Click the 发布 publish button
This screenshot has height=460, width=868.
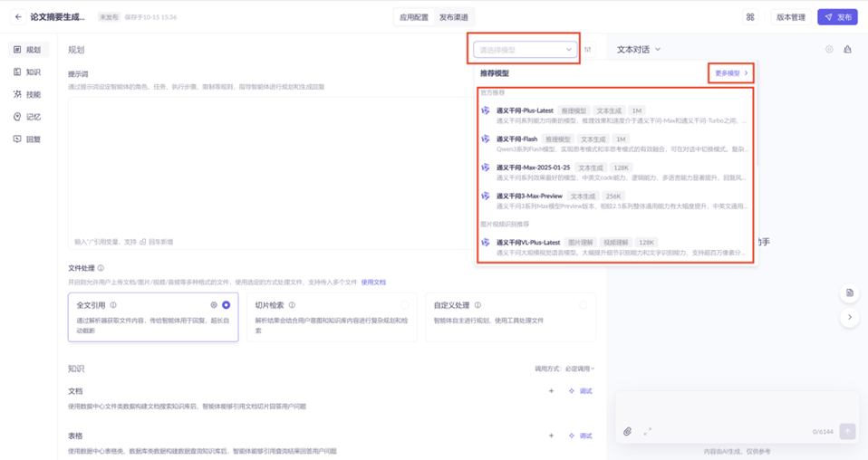click(x=837, y=17)
